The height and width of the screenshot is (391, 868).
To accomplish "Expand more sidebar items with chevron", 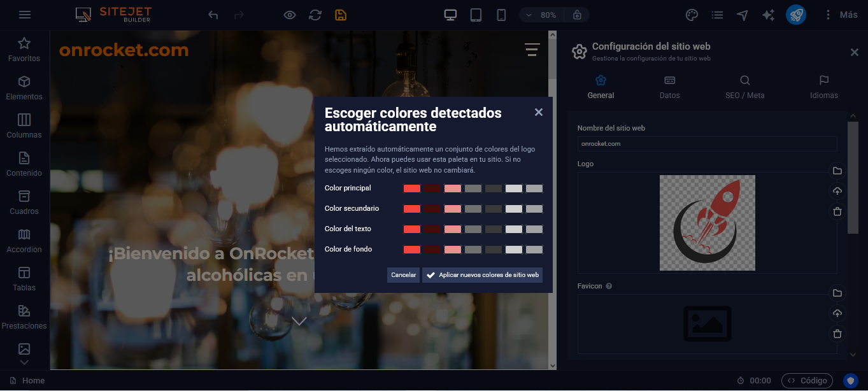I will click(x=24, y=362).
